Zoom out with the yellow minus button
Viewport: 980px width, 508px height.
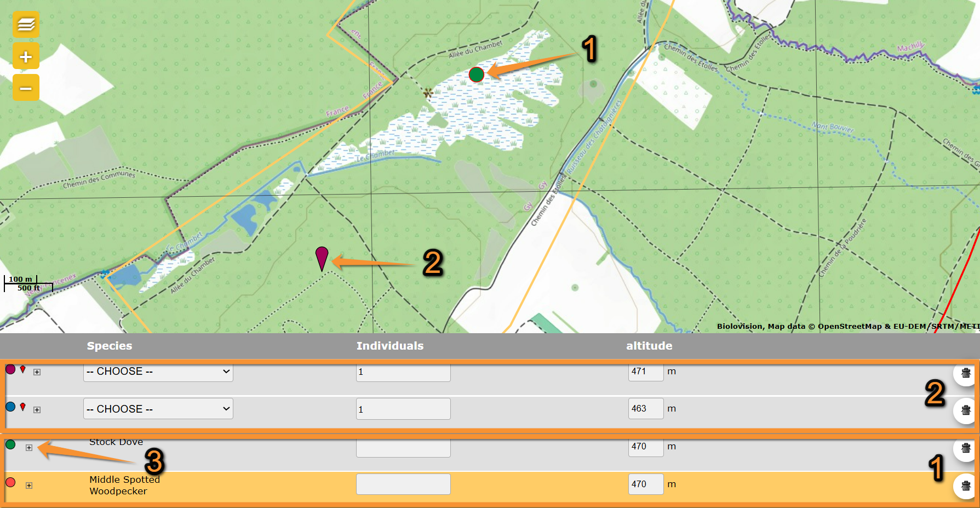tap(26, 88)
